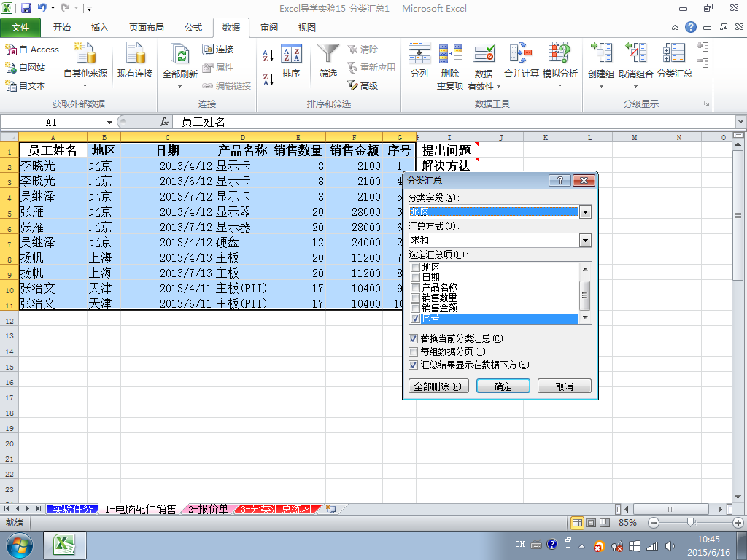The width and height of the screenshot is (747, 560).
Task: Open existing connections (现有连接)
Action: [135, 61]
